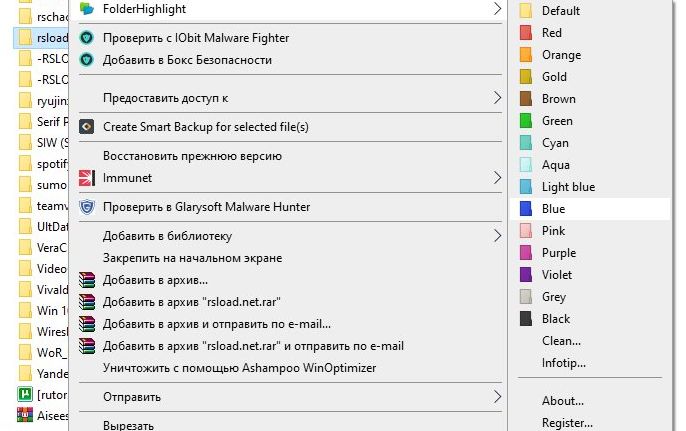
Task: Click the Vivald folder icon
Action: (25, 290)
